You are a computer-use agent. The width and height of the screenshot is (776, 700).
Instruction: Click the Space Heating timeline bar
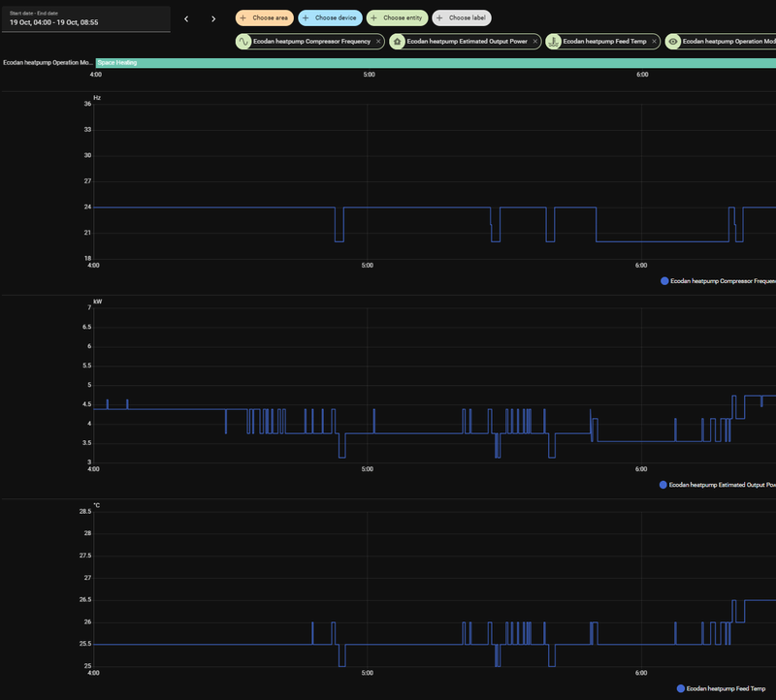(435, 62)
